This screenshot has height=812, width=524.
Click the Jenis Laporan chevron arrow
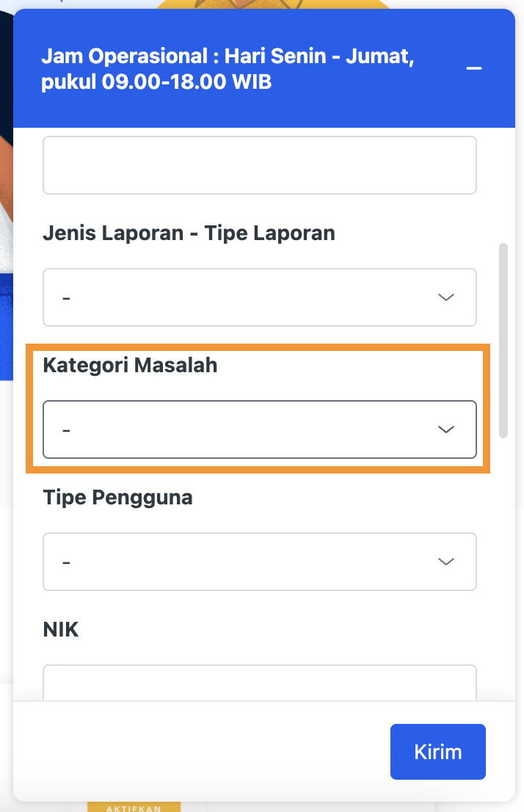(445, 297)
